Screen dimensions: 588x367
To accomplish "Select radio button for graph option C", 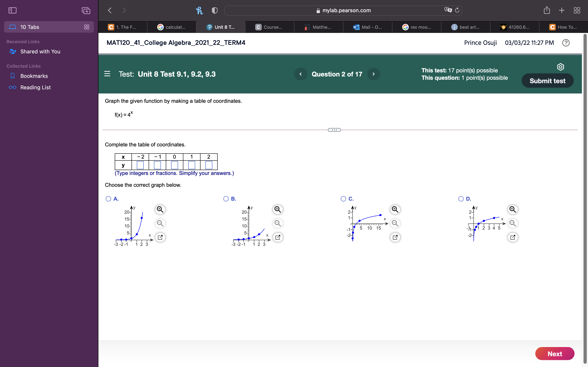I will tap(343, 198).
